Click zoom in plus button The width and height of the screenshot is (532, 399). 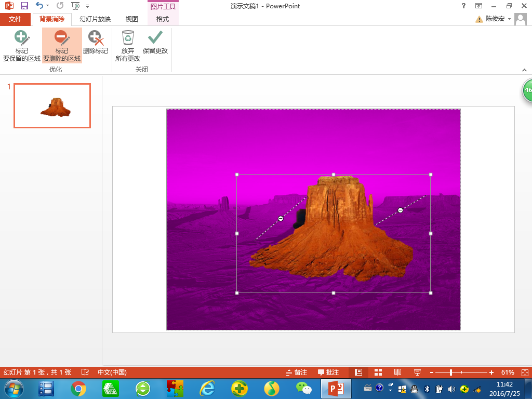coord(491,373)
